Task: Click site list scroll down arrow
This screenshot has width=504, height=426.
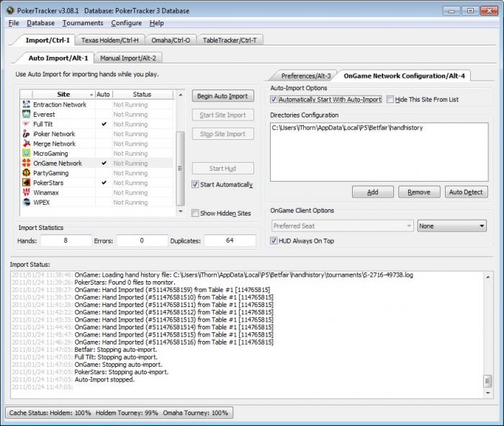Action: click(x=180, y=211)
